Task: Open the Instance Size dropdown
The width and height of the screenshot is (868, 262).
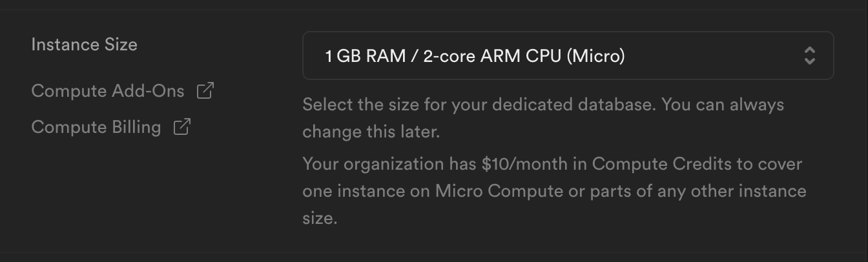Action: tap(568, 55)
